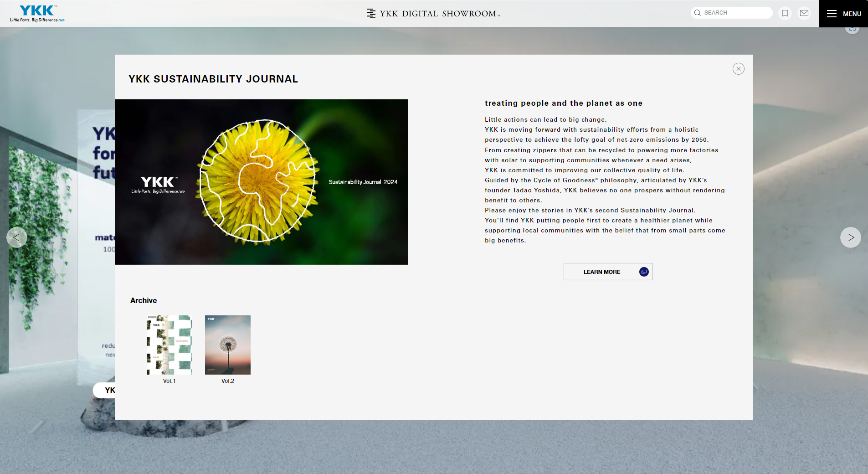This screenshot has width=868, height=474.
Task: Click the Vol.1 text label
Action: (169, 381)
